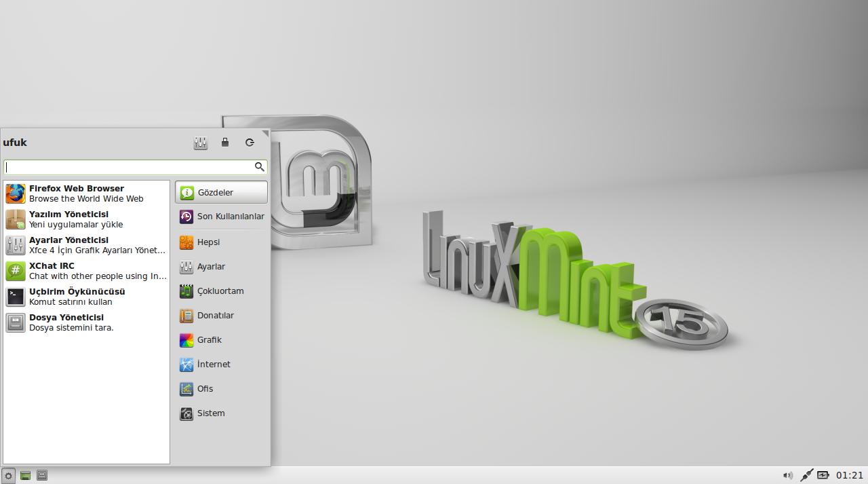Screen dimensions: 868x484
Task: Lock the screen using the padlock icon
Action: (x=225, y=143)
